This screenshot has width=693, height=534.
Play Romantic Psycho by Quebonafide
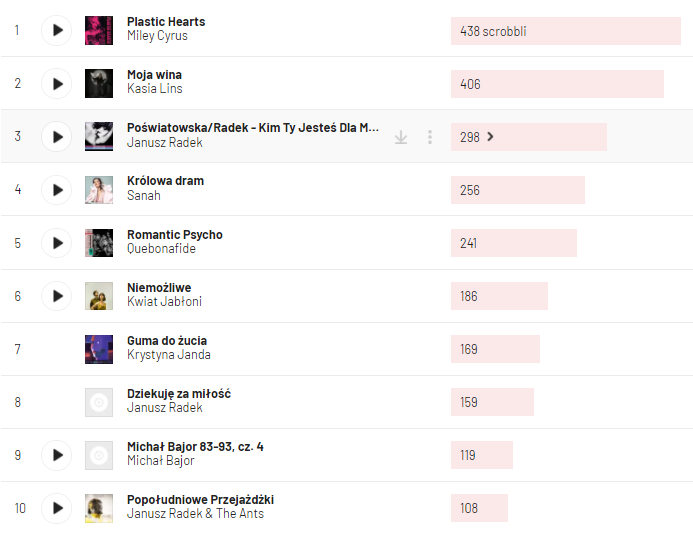(57, 242)
